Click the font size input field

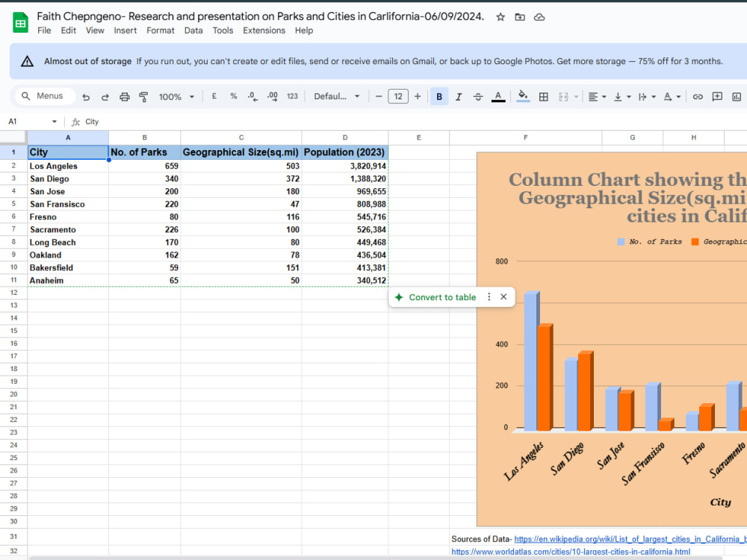pos(398,96)
